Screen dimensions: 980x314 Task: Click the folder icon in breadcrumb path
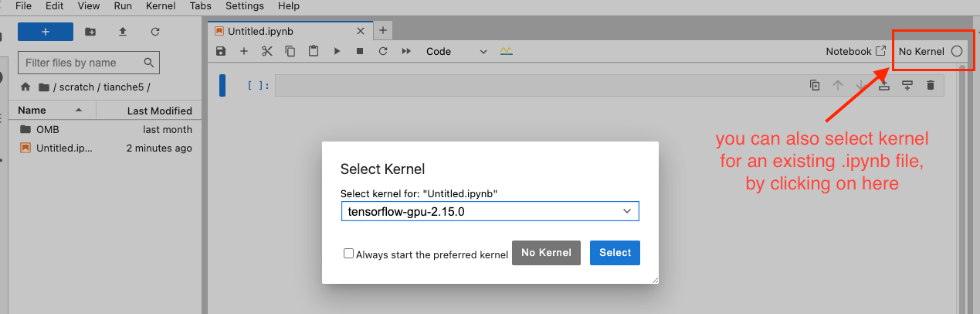point(44,87)
